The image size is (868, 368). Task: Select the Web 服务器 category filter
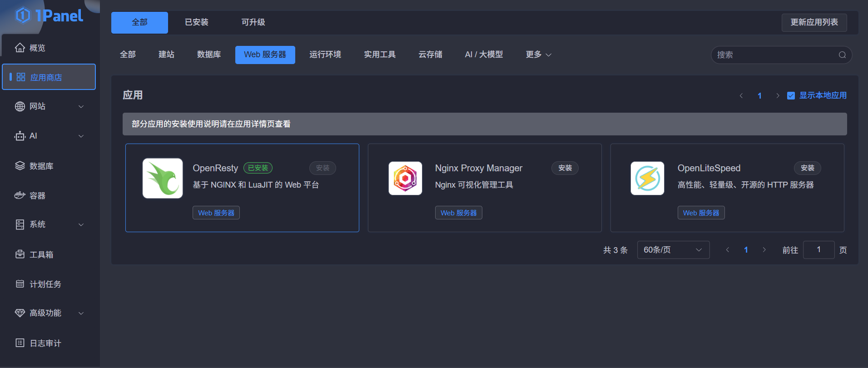(x=265, y=55)
